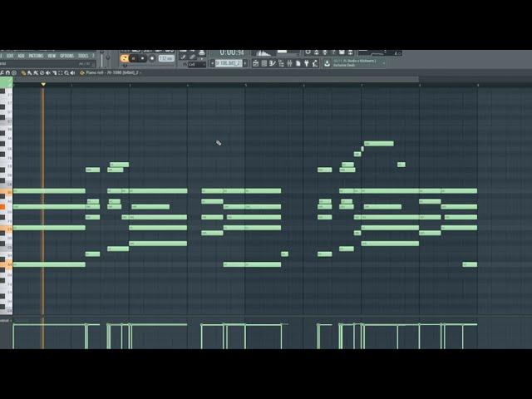The image size is (532, 399).
Task: Click the orange playhead marker on timeline
Action: [43, 84]
